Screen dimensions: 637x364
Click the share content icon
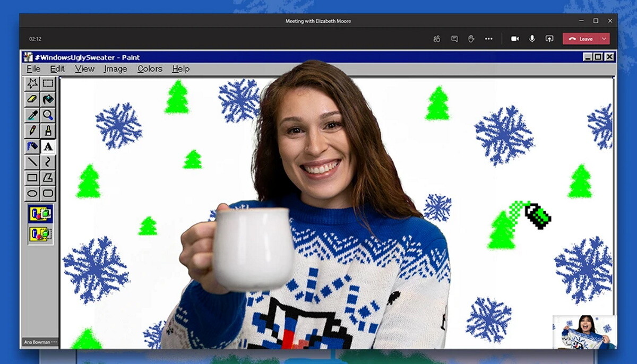[549, 39]
